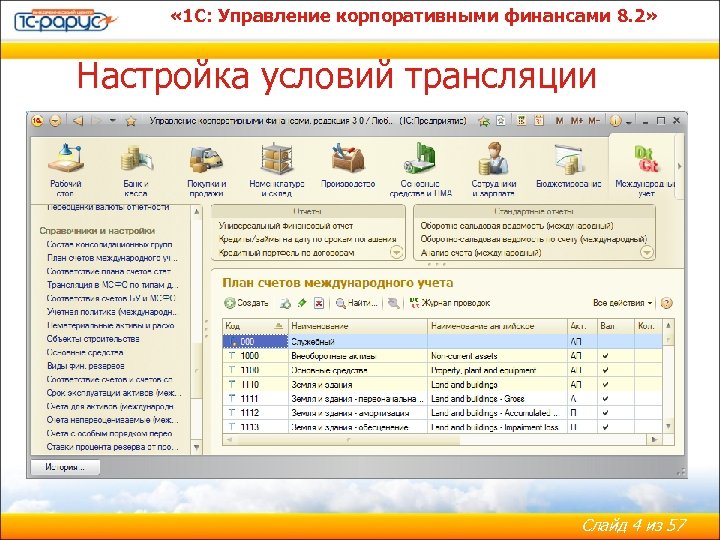Click the info icon in title bar
Screen dimensions: 720x540
point(615,121)
